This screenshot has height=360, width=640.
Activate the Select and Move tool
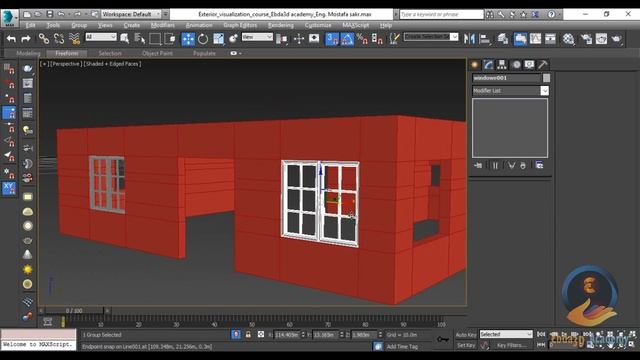188,39
